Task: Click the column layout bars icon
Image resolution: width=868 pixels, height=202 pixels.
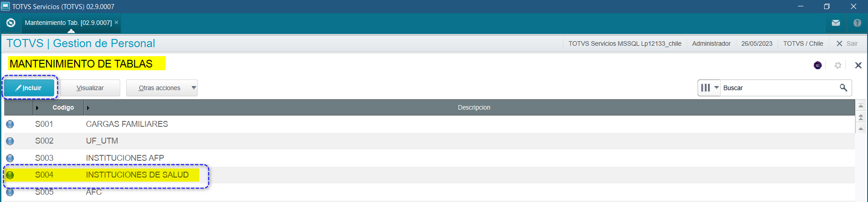Action: (705, 87)
